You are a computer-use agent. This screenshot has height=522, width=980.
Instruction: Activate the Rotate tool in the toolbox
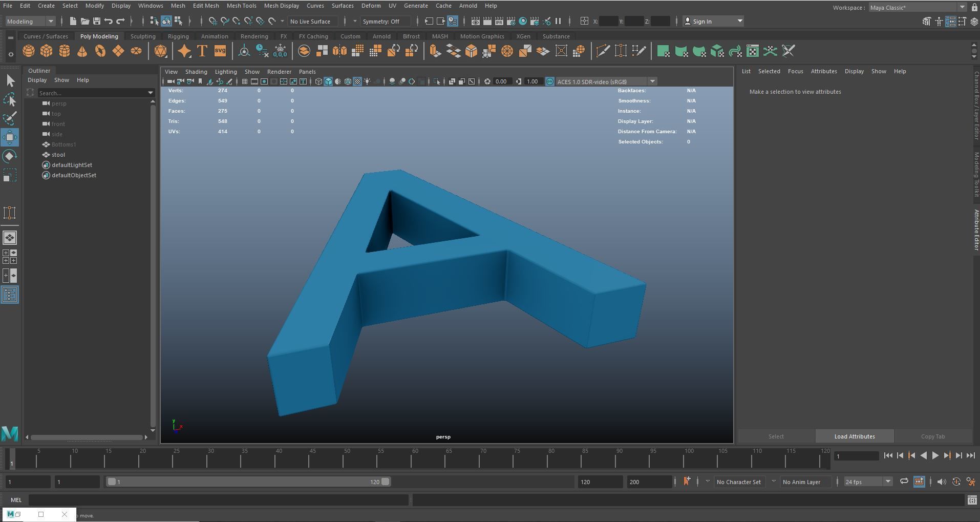pyautogui.click(x=10, y=156)
